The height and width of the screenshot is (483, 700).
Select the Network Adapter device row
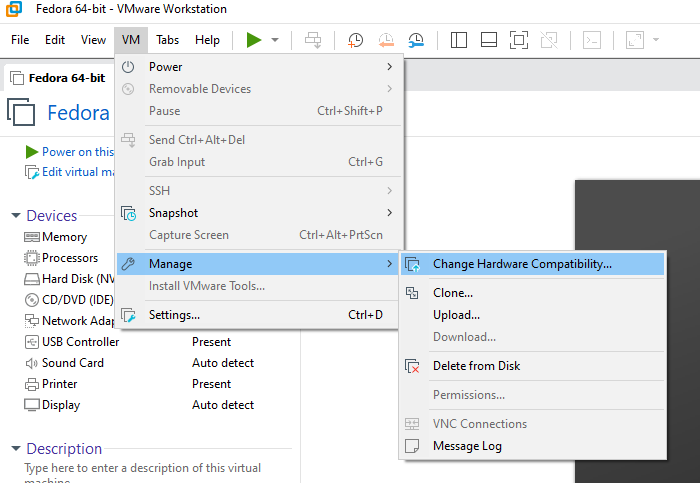[x=69, y=321]
